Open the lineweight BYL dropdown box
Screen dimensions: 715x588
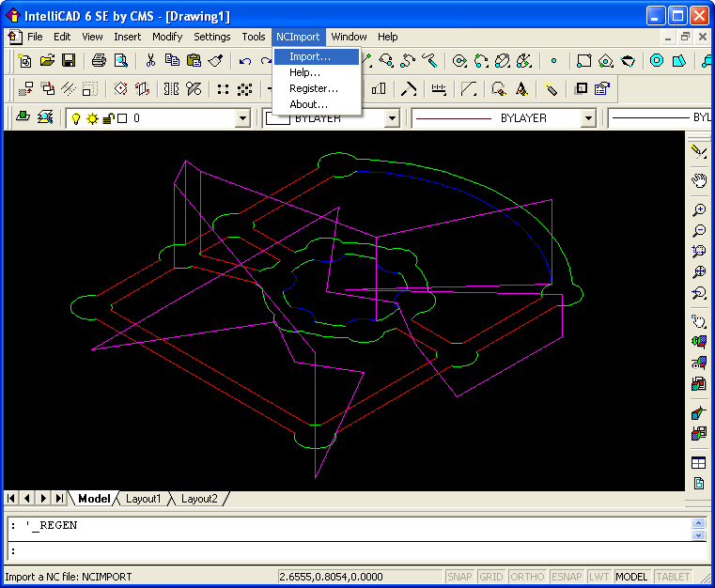660,118
